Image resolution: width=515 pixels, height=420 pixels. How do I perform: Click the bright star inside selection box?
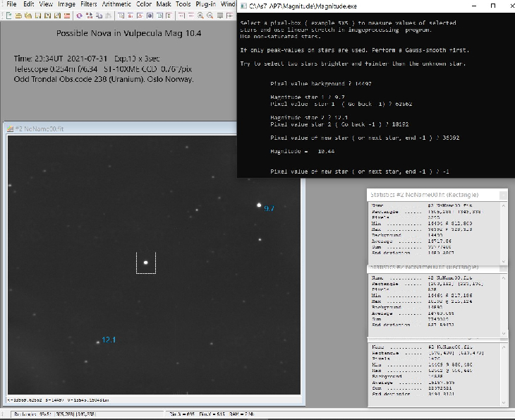(x=146, y=263)
